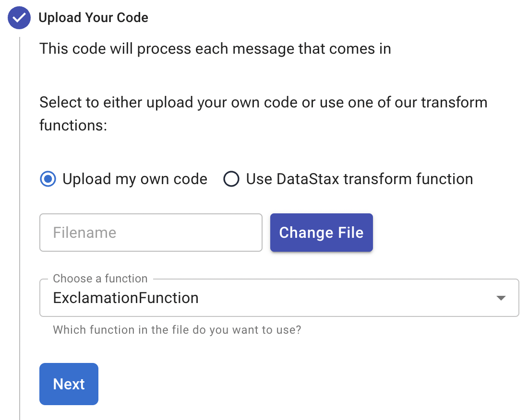The height and width of the screenshot is (420, 528).
Task: Click the "Select to either upload your own code" text
Action: point(263,102)
